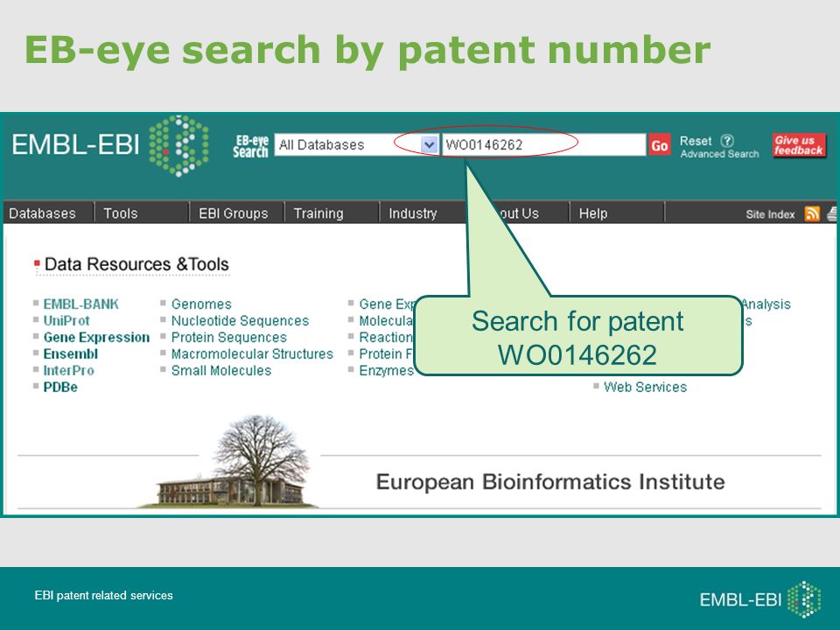The width and height of the screenshot is (840, 630).
Task: Open the All Databases dropdown
Action: 357,144
